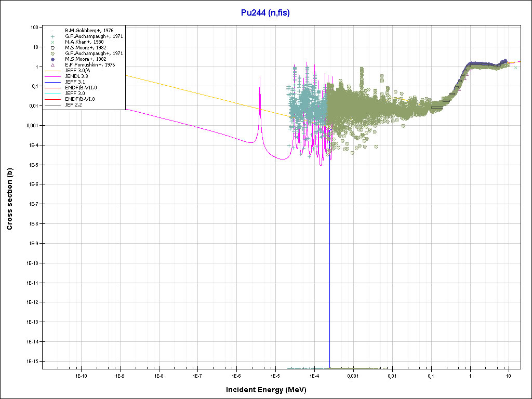The image size is (532, 399).
Task: Select the JEF 2.2 legend label
Action: click(x=73, y=105)
